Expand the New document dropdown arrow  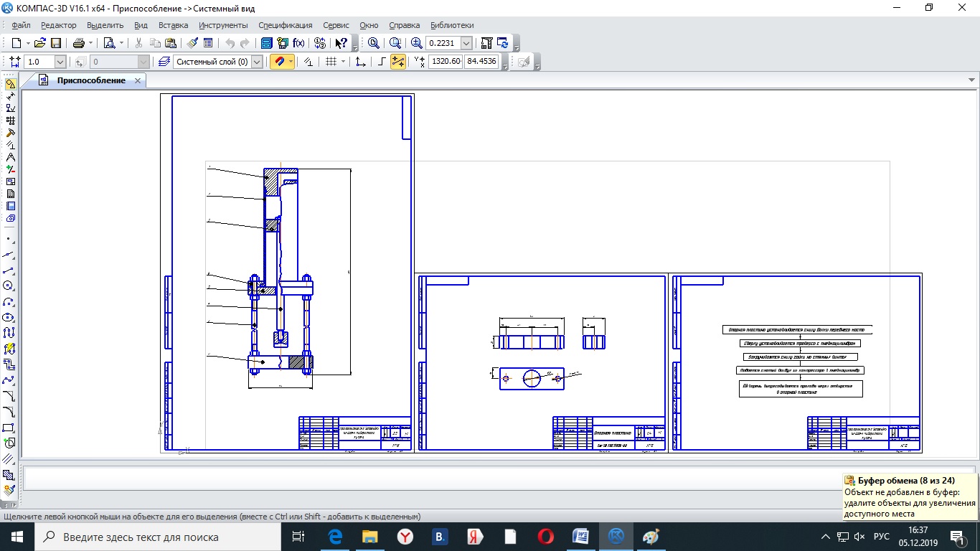(27, 43)
